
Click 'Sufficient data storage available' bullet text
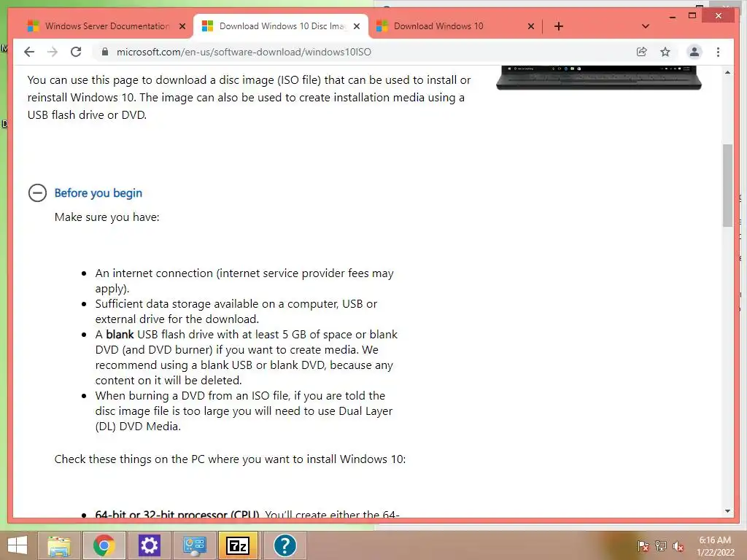click(236, 311)
